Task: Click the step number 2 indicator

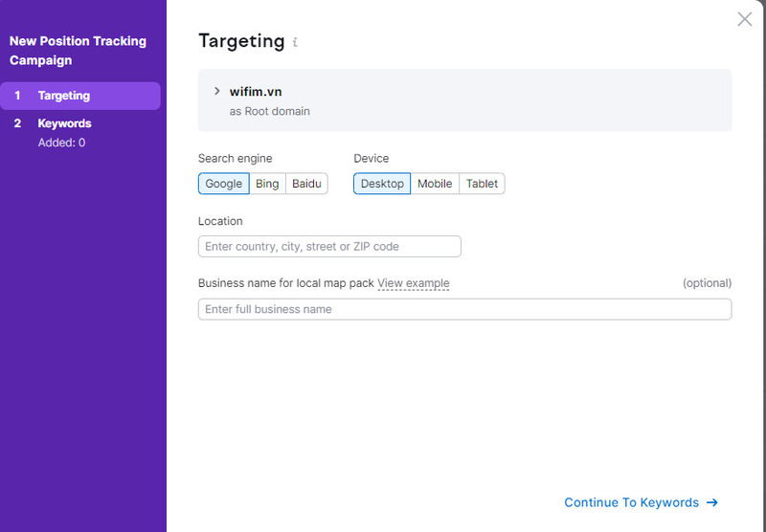Action: click(17, 123)
